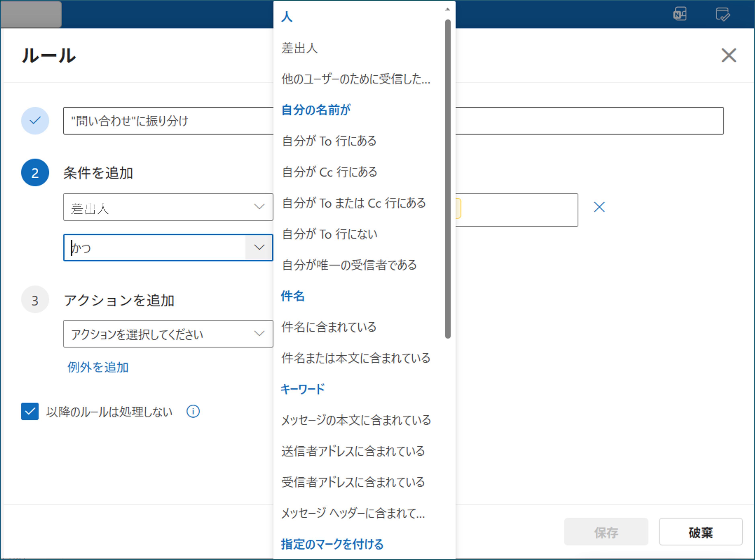Click the 例外を追加 link
This screenshot has height=560, width=755.
pyautogui.click(x=98, y=367)
